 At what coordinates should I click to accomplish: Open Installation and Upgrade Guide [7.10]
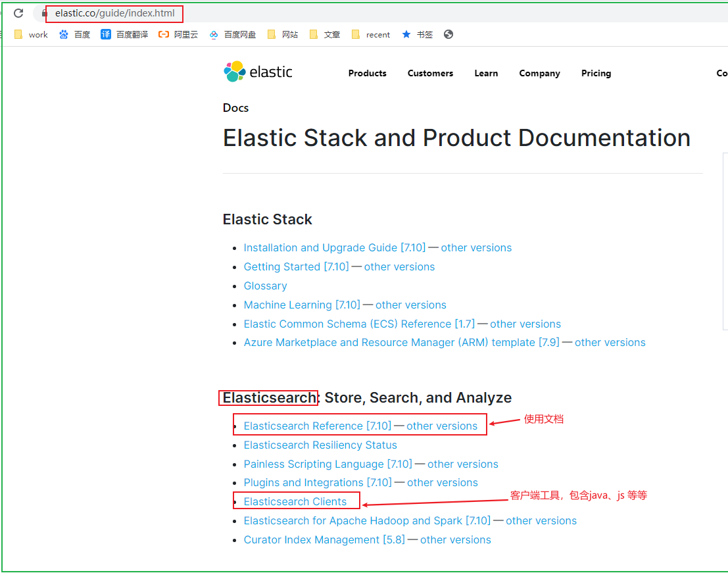click(334, 247)
